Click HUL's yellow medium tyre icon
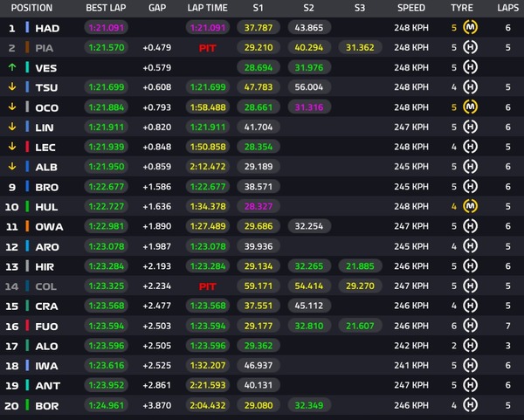 (x=473, y=207)
